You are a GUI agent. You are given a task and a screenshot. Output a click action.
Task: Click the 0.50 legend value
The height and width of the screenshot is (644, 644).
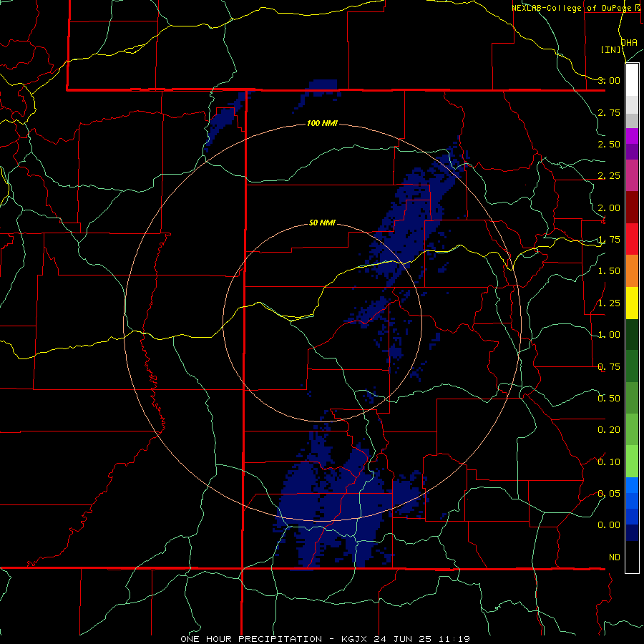[609, 399]
